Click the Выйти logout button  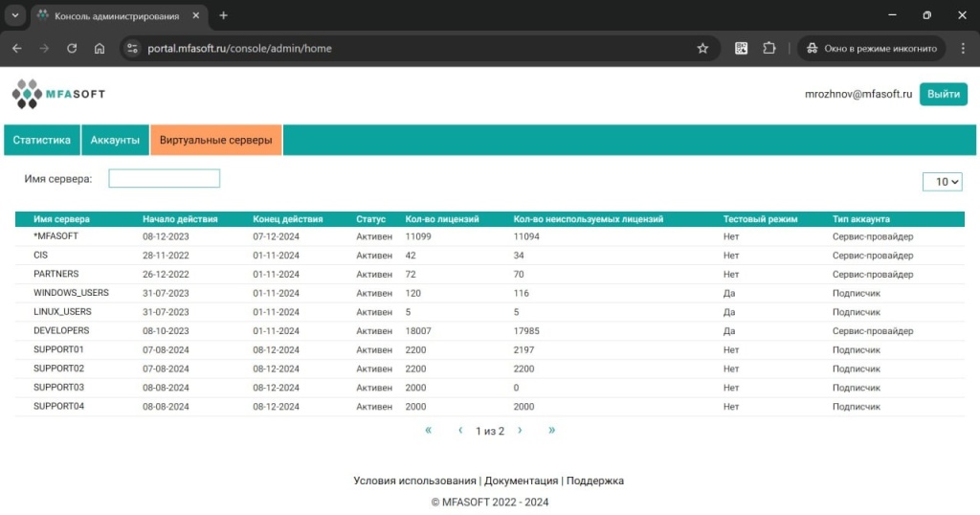click(943, 94)
